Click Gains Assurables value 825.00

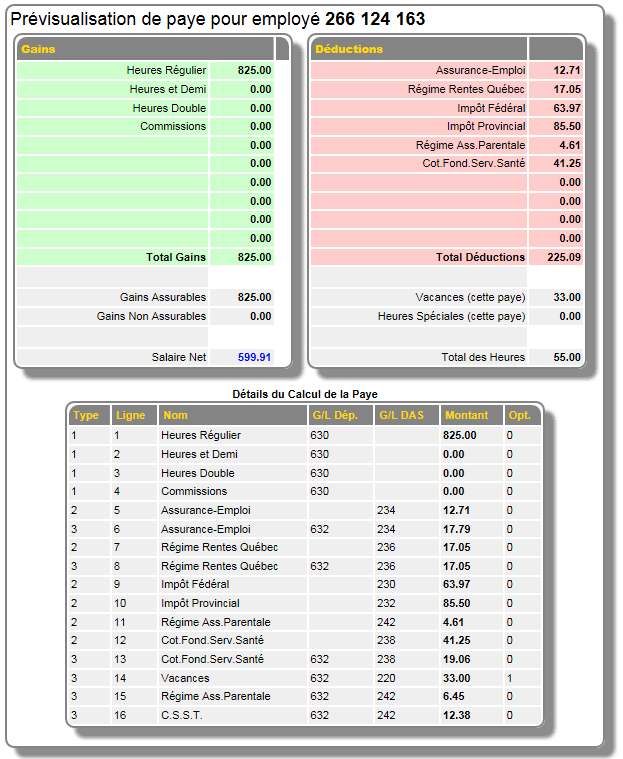[254, 297]
